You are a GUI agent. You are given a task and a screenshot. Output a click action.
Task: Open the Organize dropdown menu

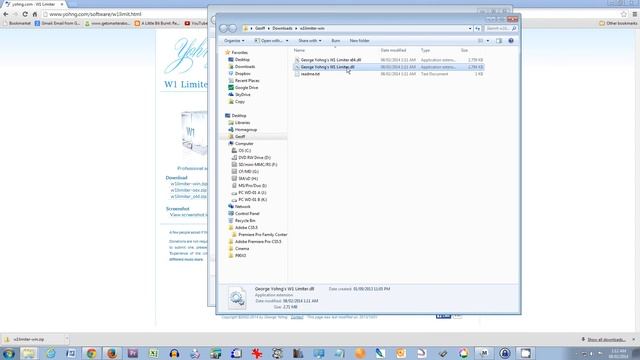coord(234,41)
